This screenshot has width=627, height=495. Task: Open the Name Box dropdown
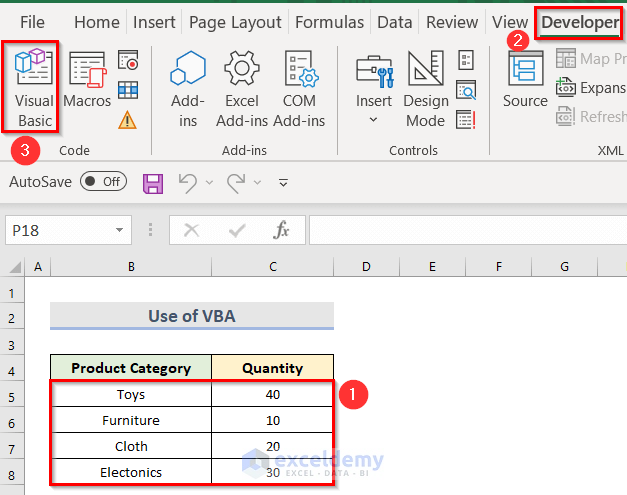[121, 230]
